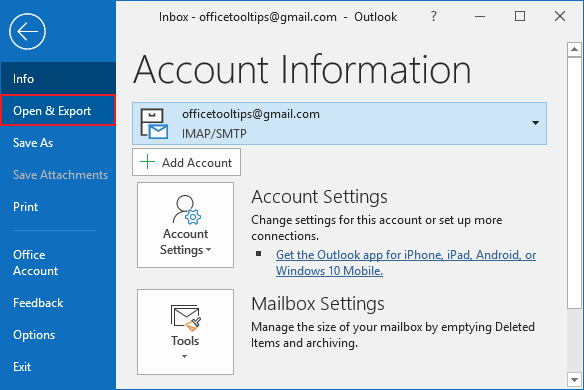Click the Account Settings heading text
The image size is (584, 390).
[x=319, y=197]
